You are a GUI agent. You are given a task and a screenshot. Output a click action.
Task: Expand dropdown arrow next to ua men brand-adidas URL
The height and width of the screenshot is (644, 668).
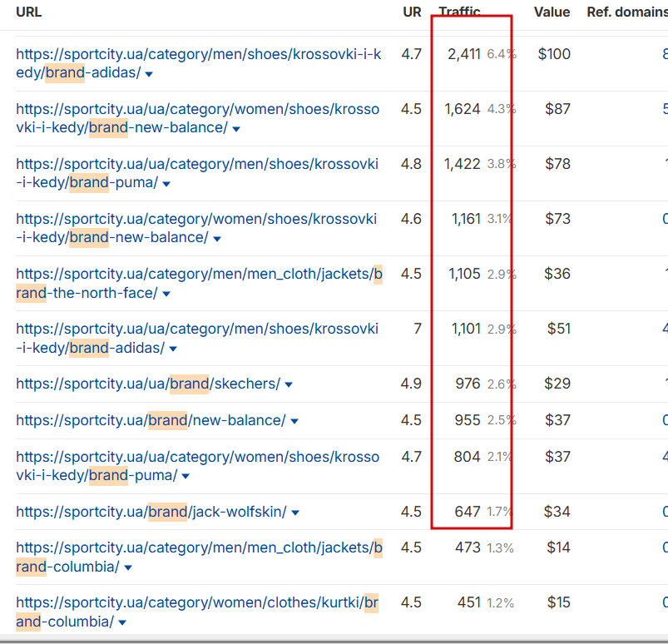coord(172,349)
